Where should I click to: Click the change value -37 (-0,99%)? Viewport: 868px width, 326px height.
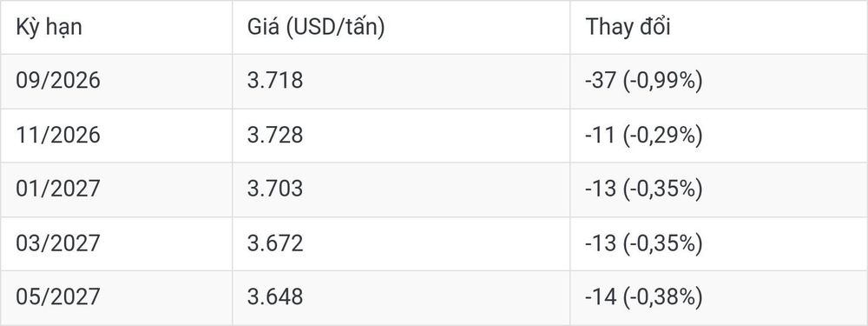coord(644,81)
